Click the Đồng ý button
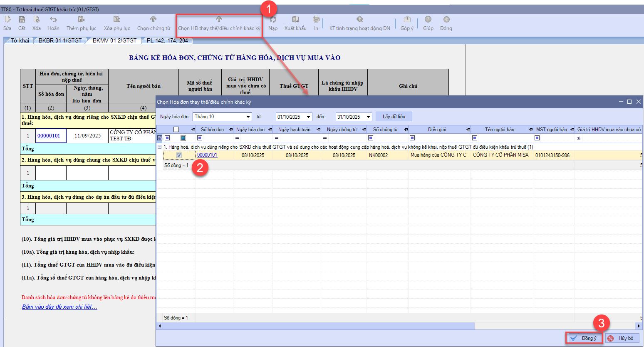 pos(584,338)
